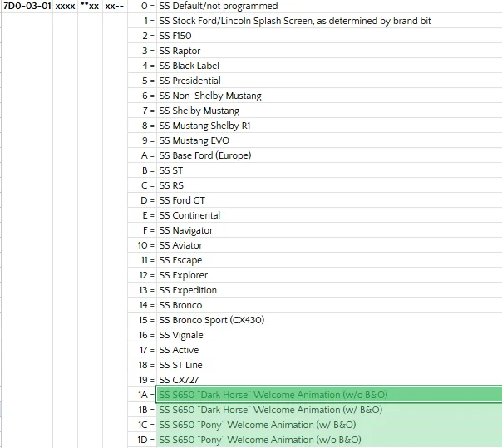Click the "SS Shelby Mustang" cell
Viewport: 502px width, 448px height.
[329, 111]
